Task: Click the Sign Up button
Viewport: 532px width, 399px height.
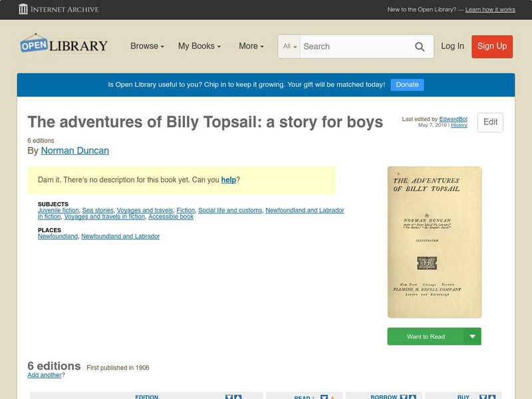Action: point(491,47)
